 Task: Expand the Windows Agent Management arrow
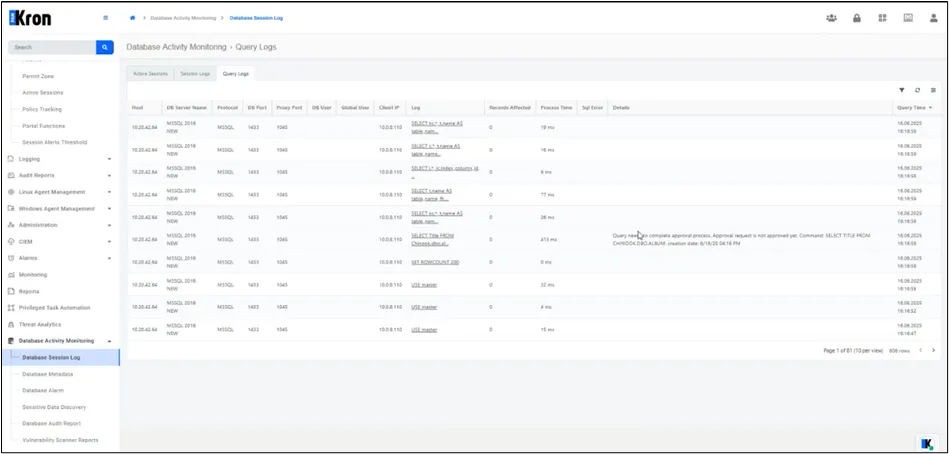(110, 209)
